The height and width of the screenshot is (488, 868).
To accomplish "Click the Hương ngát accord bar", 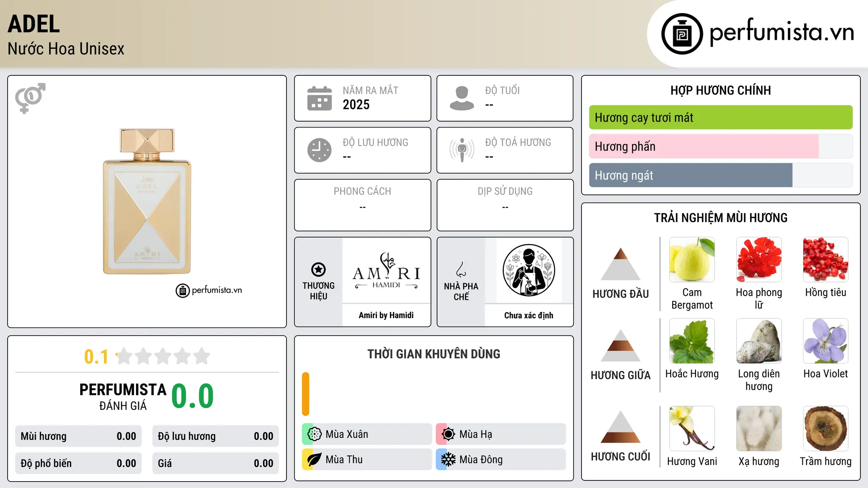I will click(x=721, y=175).
